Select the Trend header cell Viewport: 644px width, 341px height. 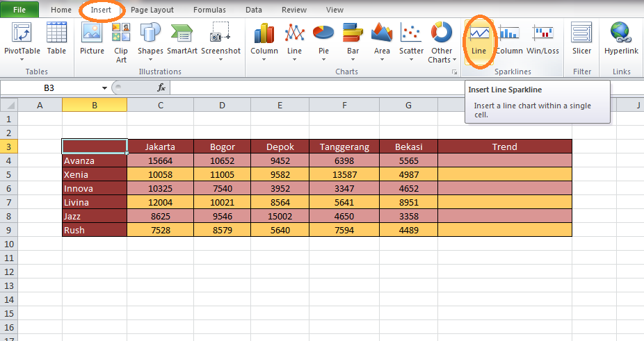(x=505, y=147)
